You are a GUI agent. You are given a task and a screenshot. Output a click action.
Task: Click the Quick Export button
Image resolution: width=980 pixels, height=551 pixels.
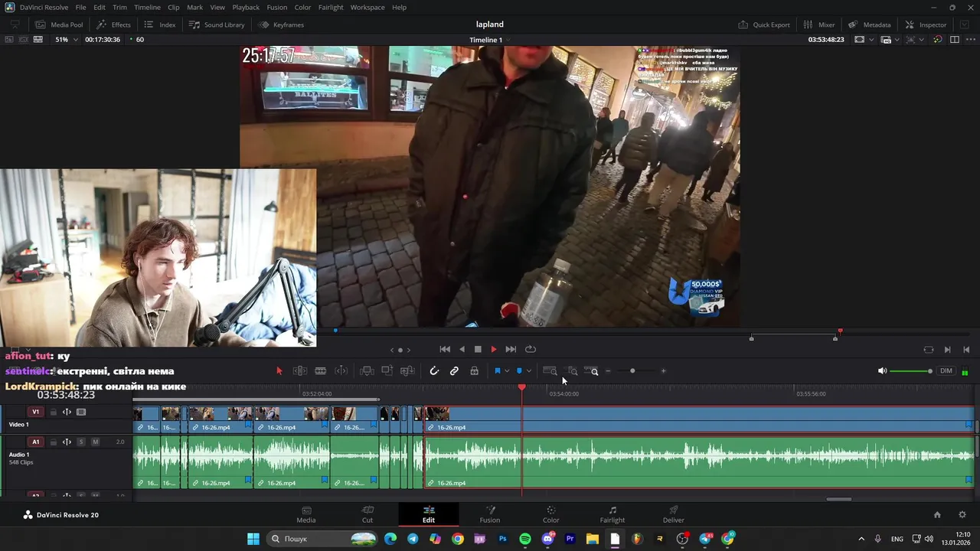(763, 24)
